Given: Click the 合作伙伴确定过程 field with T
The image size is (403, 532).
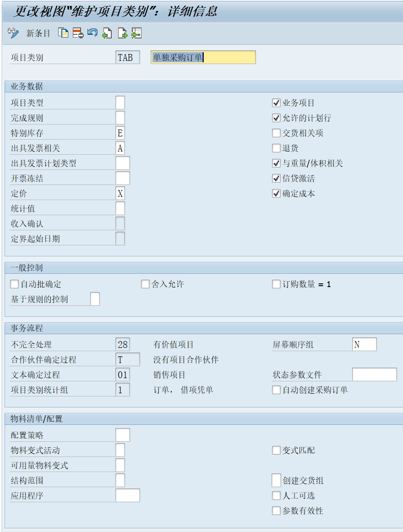Looking at the screenshot, I should [128, 360].
